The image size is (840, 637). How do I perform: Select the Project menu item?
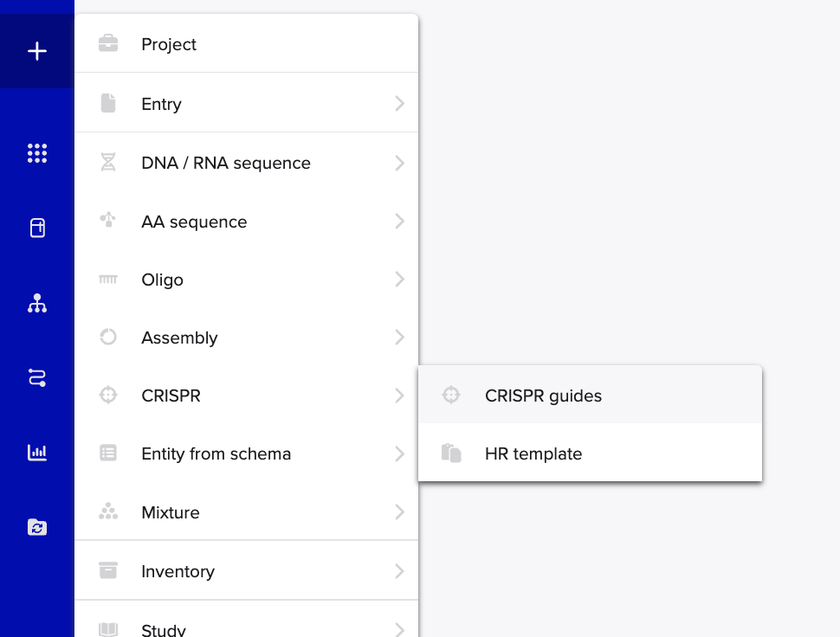coord(247,44)
